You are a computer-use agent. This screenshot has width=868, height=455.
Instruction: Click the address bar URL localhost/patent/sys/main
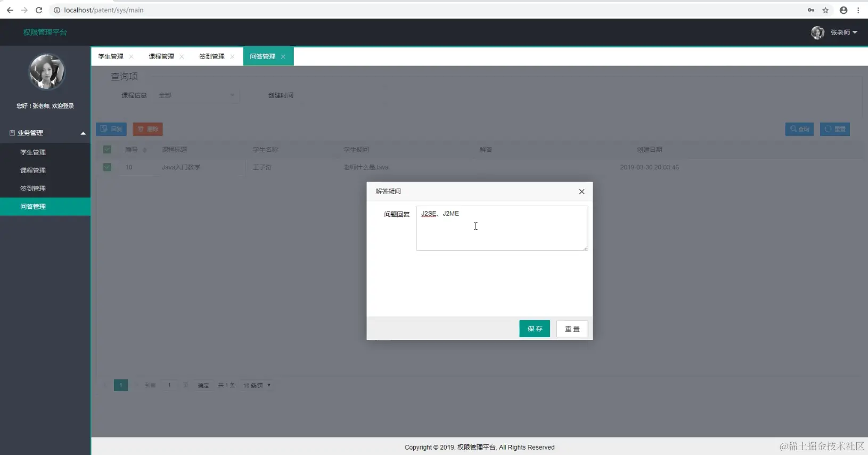104,10
